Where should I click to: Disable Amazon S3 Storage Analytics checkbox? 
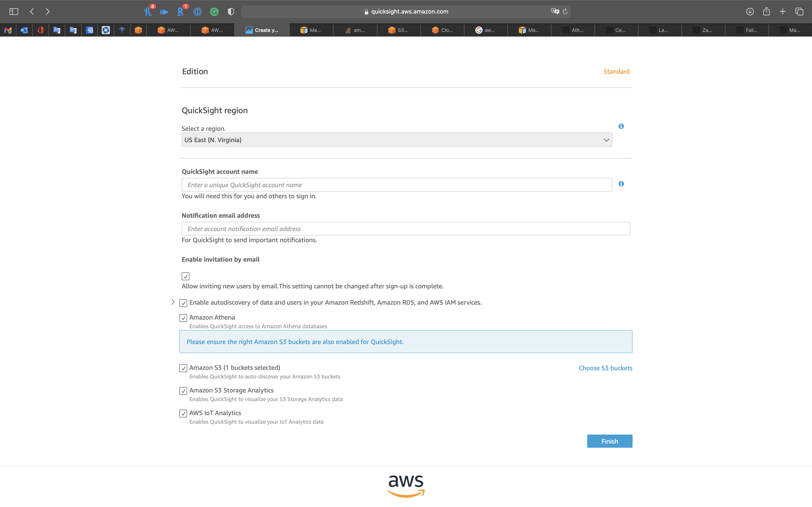click(x=183, y=391)
